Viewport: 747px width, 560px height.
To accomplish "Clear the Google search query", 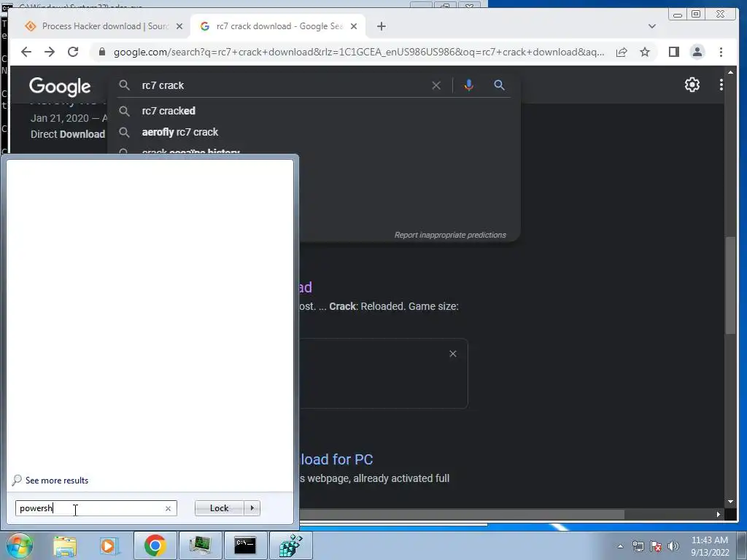I will pos(436,85).
